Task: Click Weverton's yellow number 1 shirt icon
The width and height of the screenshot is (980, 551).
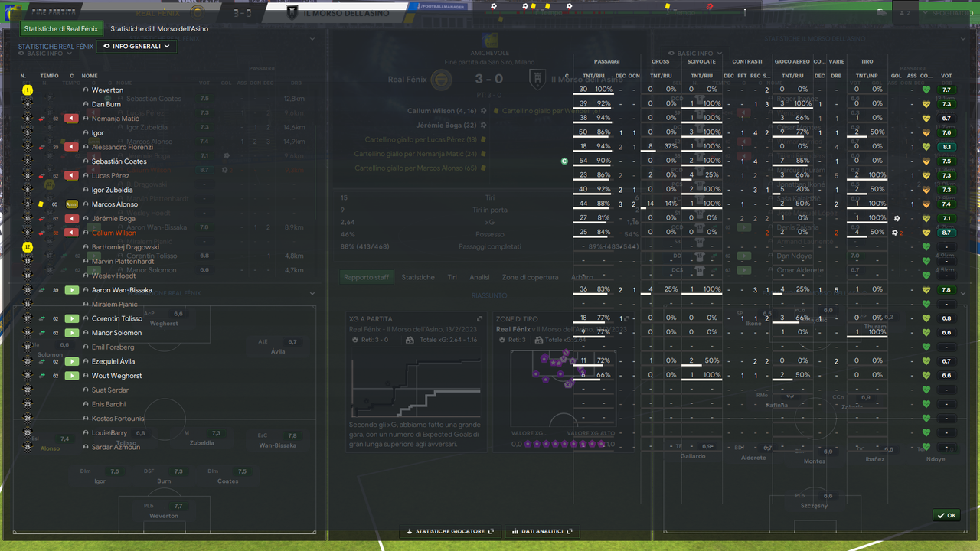Action: (28, 90)
